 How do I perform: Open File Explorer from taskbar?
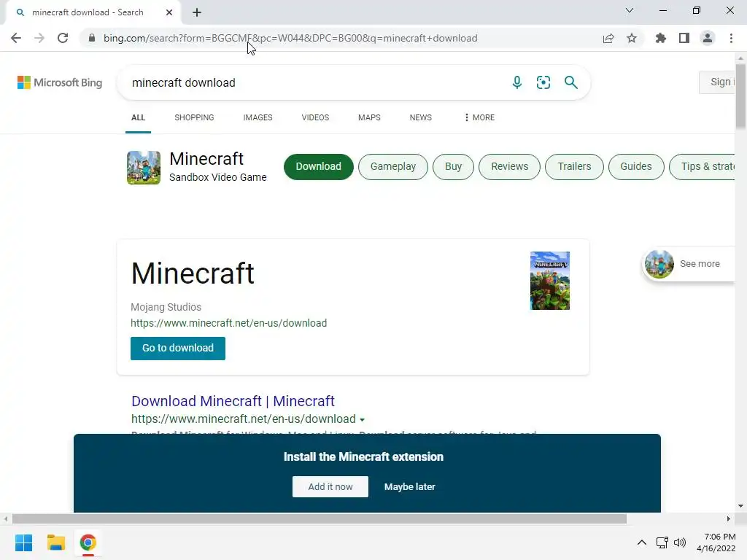(55, 542)
